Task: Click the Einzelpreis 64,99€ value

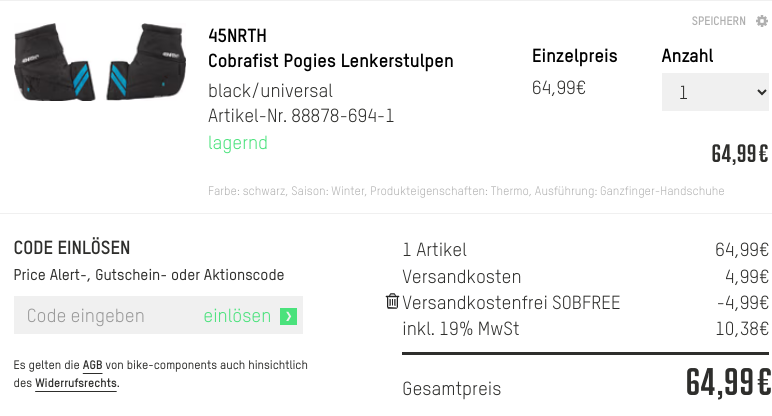Action: 558,87
